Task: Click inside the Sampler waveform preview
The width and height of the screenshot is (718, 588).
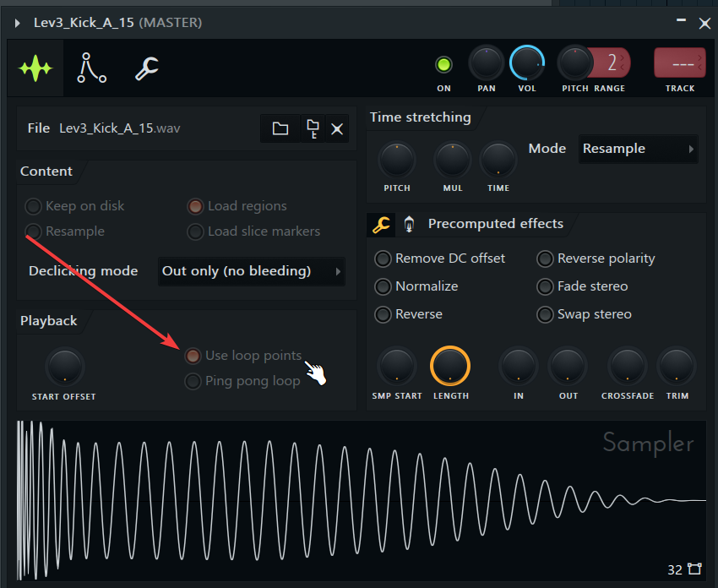Action: (x=359, y=498)
